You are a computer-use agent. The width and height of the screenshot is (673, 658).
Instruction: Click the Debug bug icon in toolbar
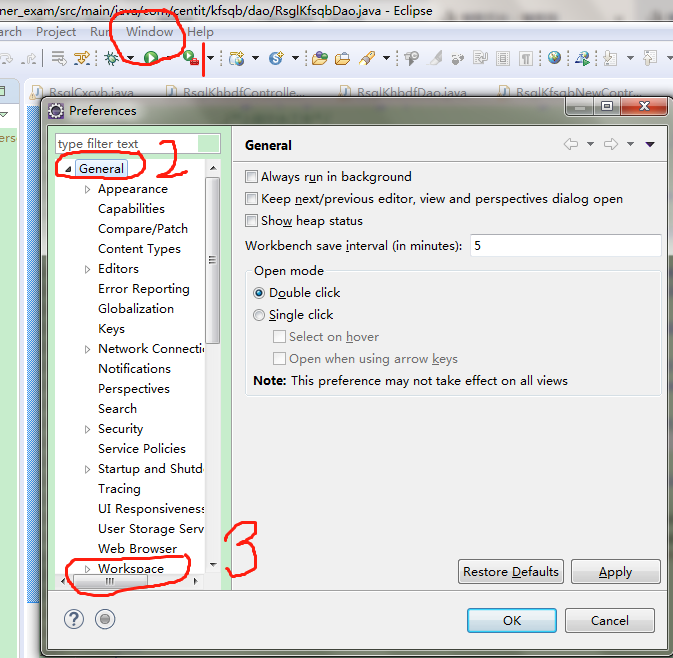[111, 58]
